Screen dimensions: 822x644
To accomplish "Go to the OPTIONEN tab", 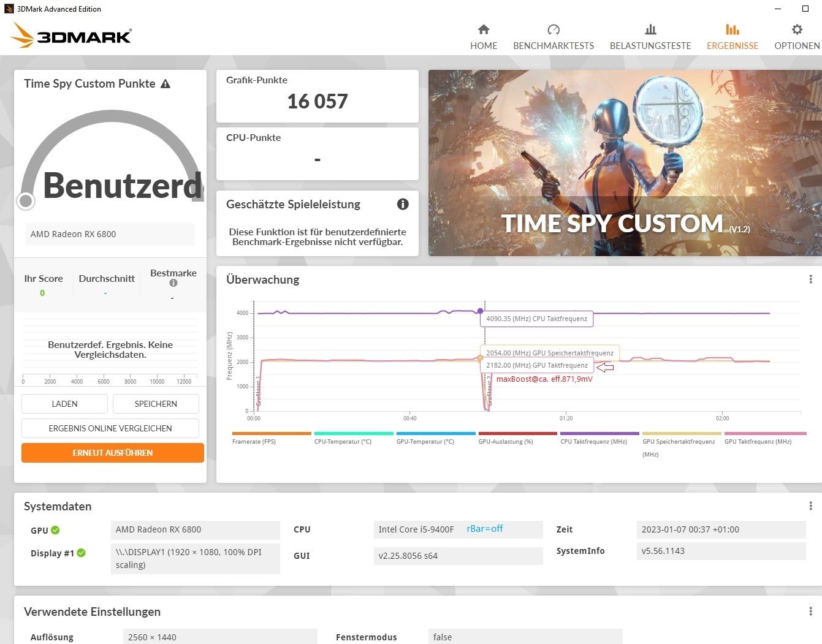I will click(x=797, y=37).
